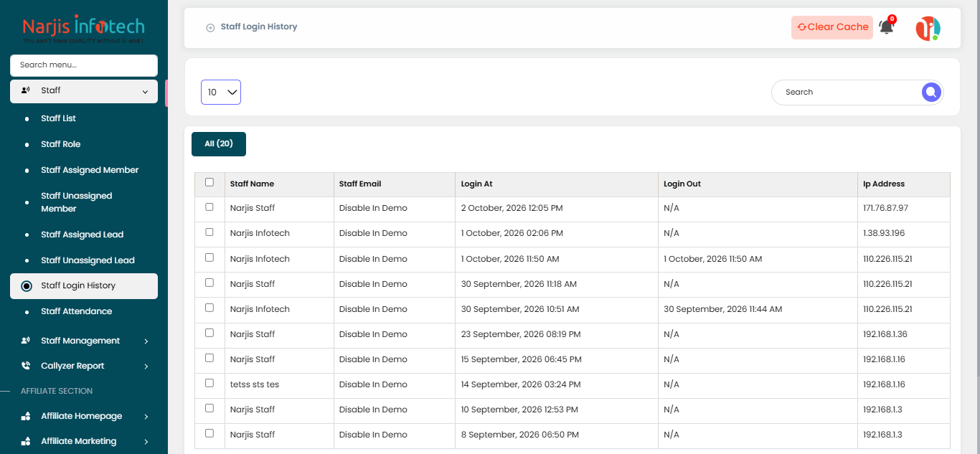The image size is (980, 454).
Task: Click the Callyzer Report phone icon
Action: coord(26,366)
